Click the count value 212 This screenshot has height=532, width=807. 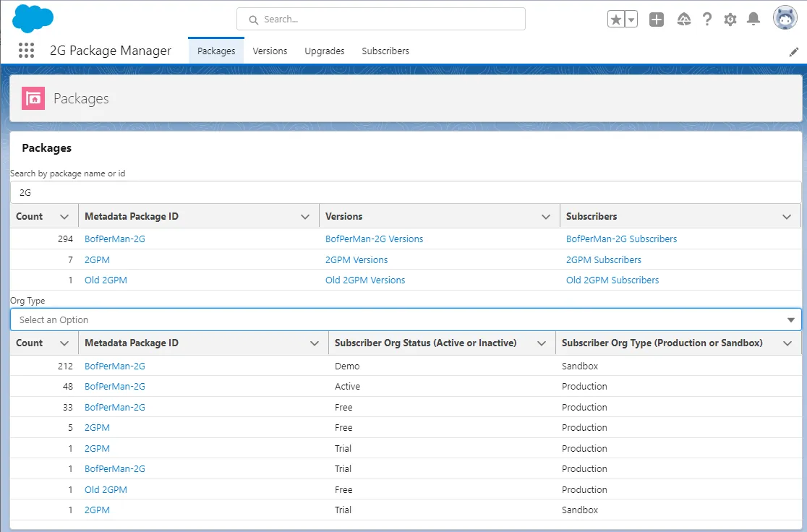(x=65, y=366)
